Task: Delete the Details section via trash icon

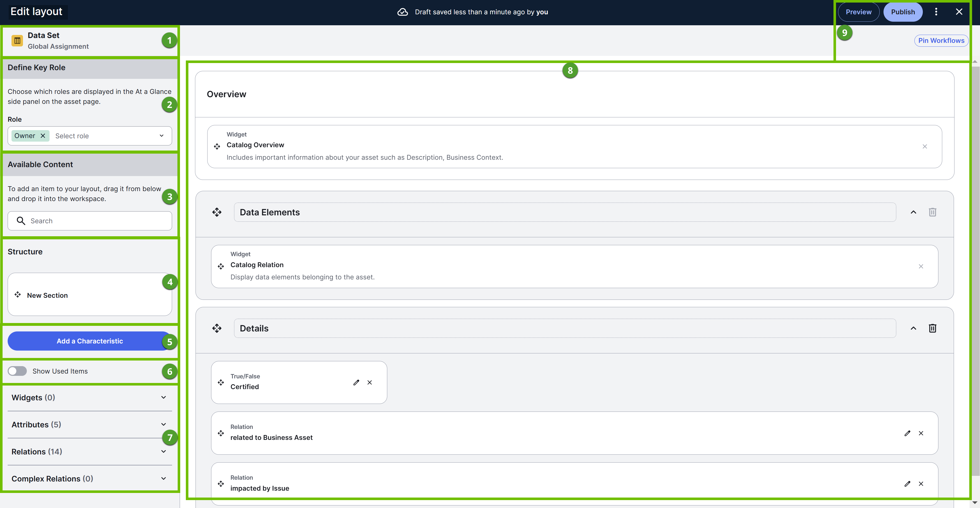Action: pos(933,328)
